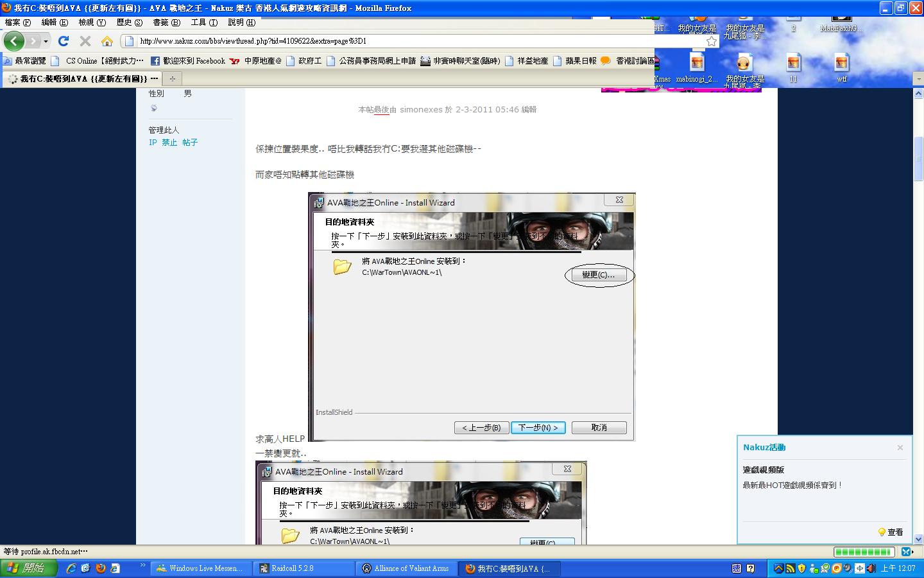Open the 香港討論區 bookmark

(628, 61)
